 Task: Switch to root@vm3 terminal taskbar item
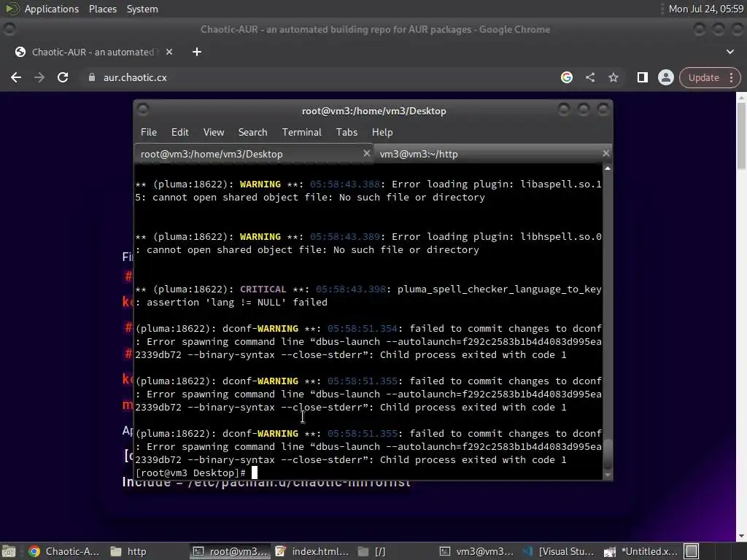click(231, 551)
